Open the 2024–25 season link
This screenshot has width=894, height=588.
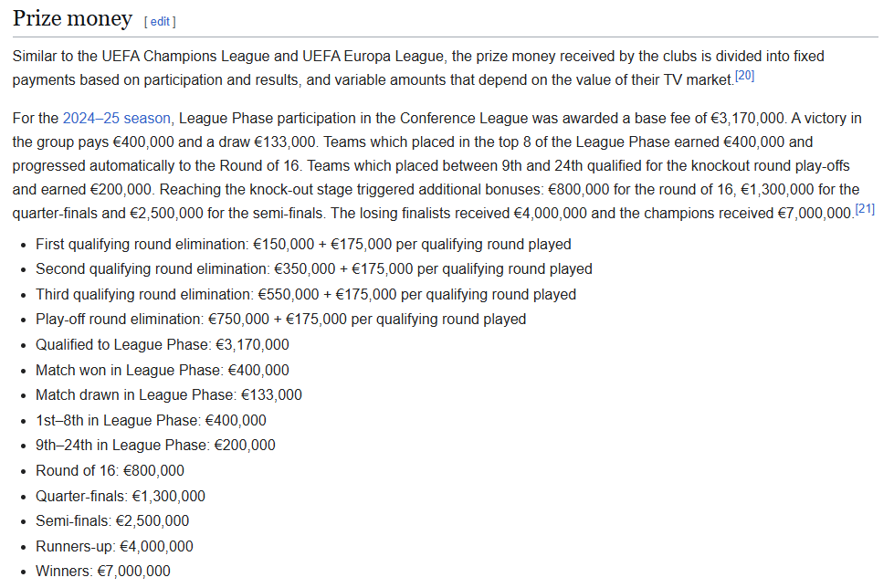click(116, 119)
